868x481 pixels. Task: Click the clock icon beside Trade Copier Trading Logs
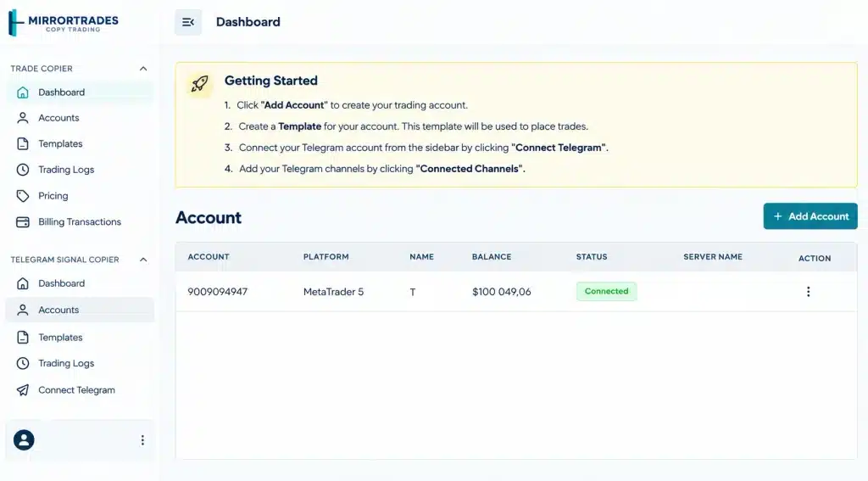tap(23, 170)
